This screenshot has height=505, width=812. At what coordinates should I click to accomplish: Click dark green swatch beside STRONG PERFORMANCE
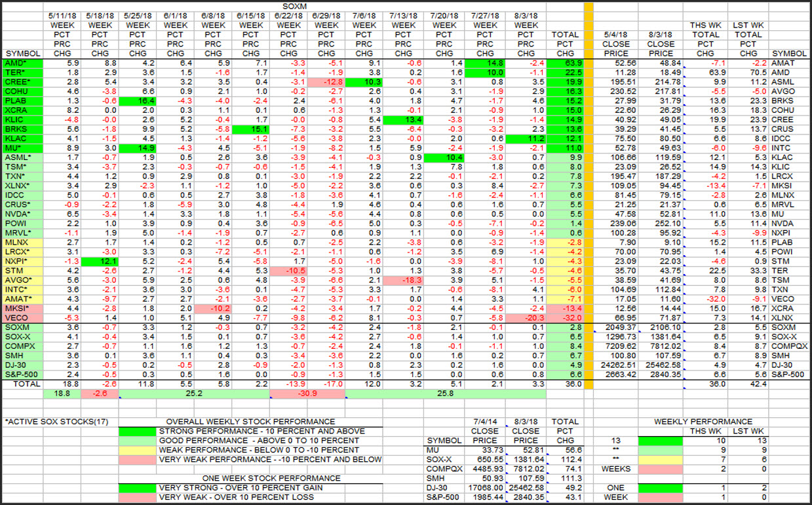pyautogui.click(x=138, y=431)
